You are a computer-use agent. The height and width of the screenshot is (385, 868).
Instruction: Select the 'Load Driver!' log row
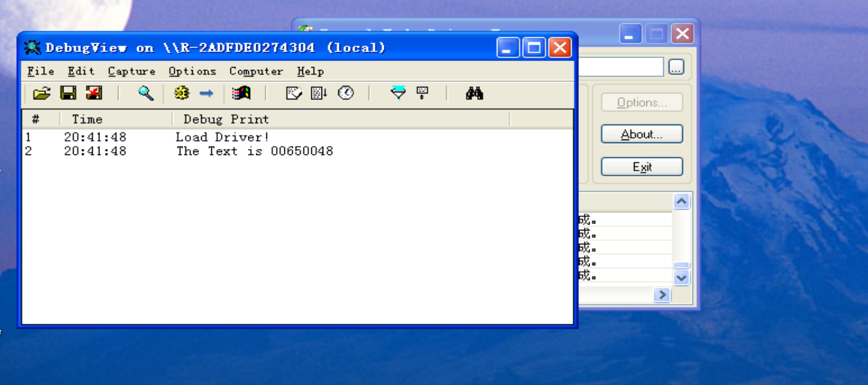(x=298, y=137)
